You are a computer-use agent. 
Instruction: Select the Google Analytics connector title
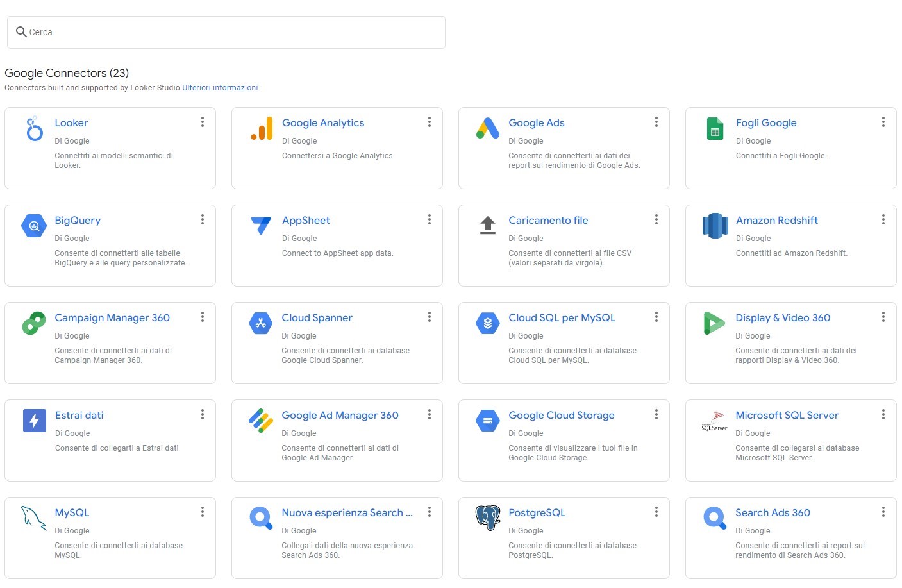point(323,122)
